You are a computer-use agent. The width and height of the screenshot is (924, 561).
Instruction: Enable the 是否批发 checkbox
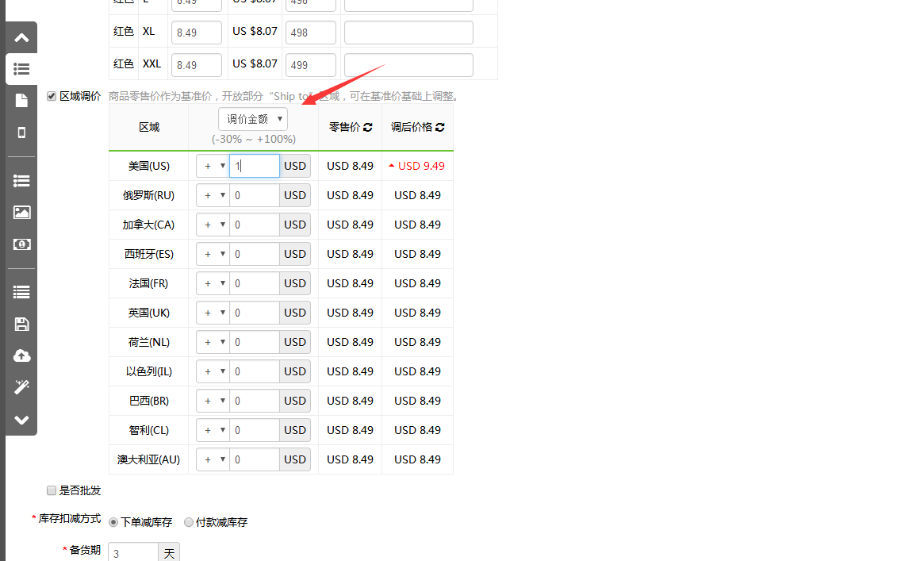coord(52,490)
